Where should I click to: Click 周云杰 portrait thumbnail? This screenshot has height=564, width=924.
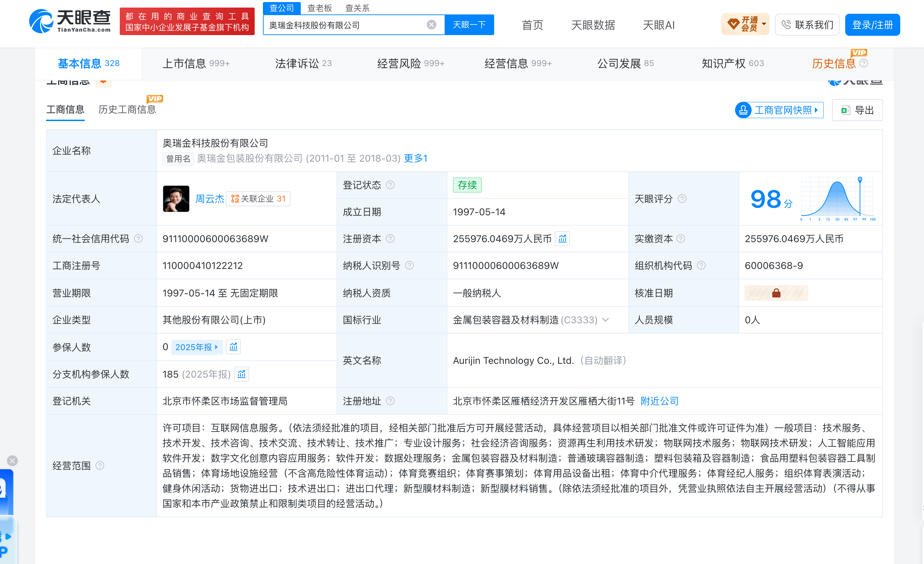pos(176,199)
